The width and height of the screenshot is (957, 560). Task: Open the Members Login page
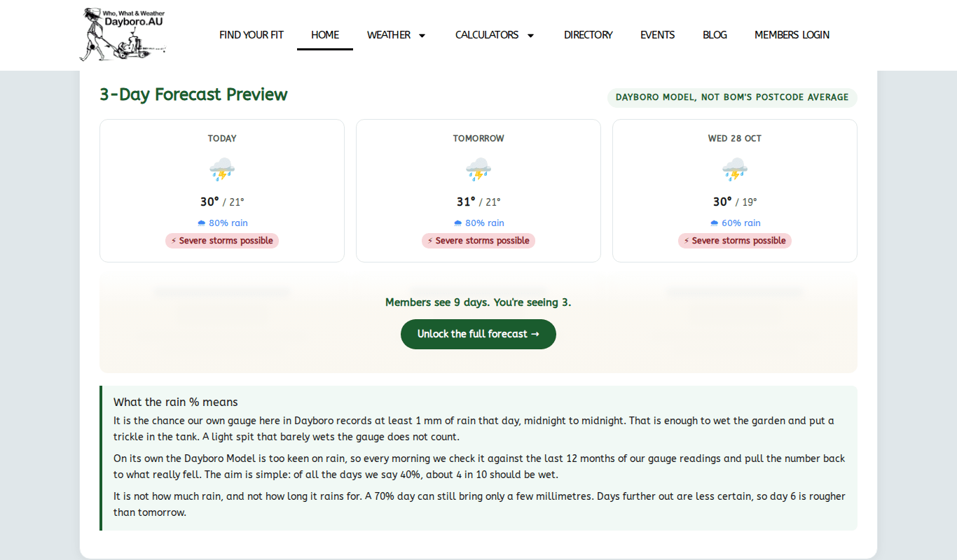tap(792, 35)
